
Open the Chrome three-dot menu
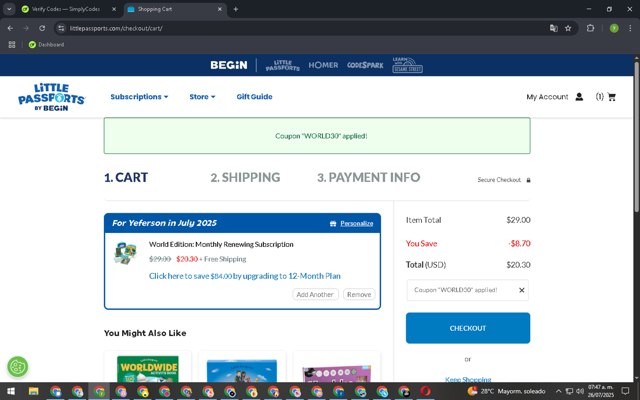click(630, 28)
